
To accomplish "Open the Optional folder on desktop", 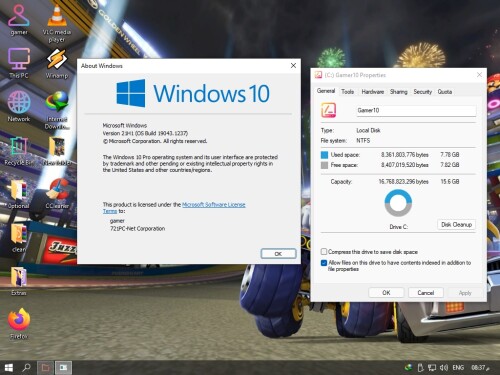I will click(x=19, y=193).
